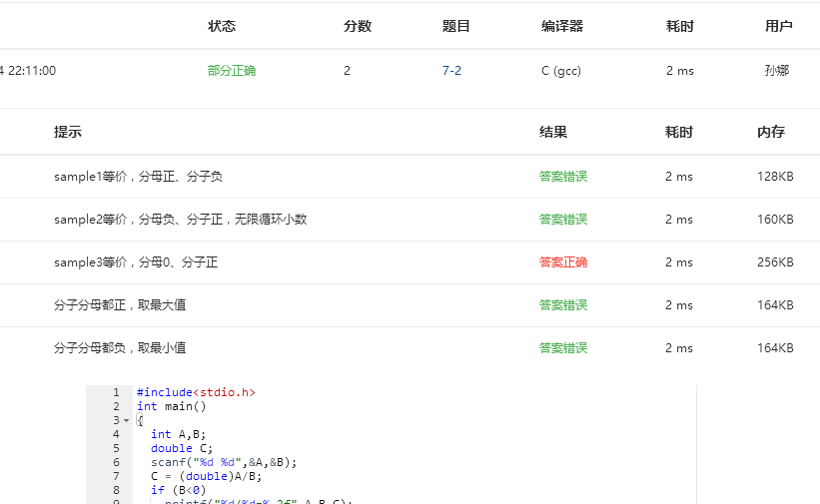This screenshot has height=504, width=820.
Task: Select the 编译器 column header
Action: [562, 26]
